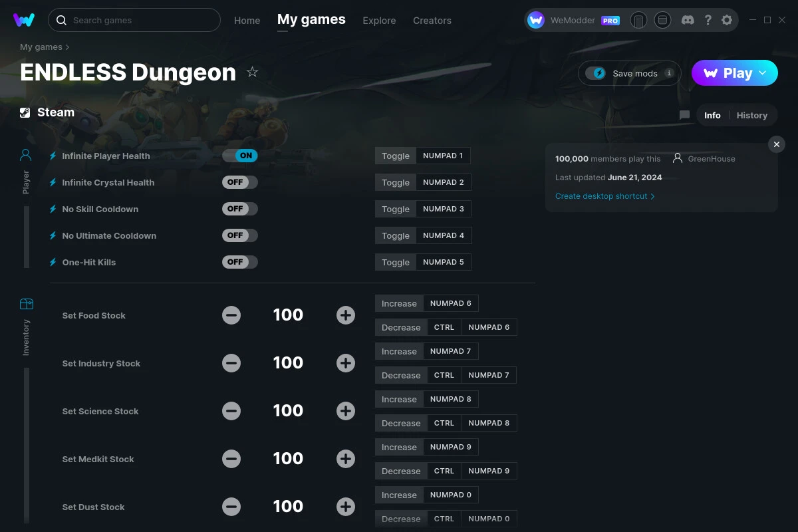Open the Explore page
This screenshot has height=532, width=798.
coord(379,20)
